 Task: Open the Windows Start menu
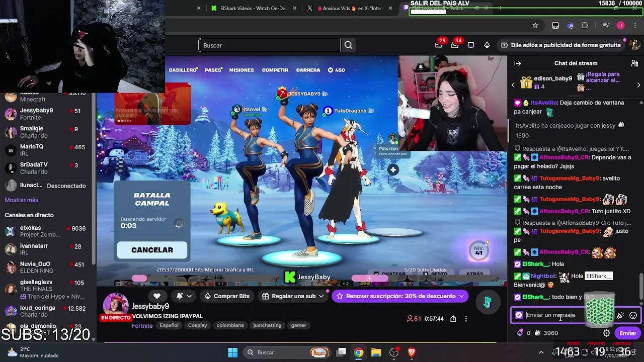[x=232, y=352]
